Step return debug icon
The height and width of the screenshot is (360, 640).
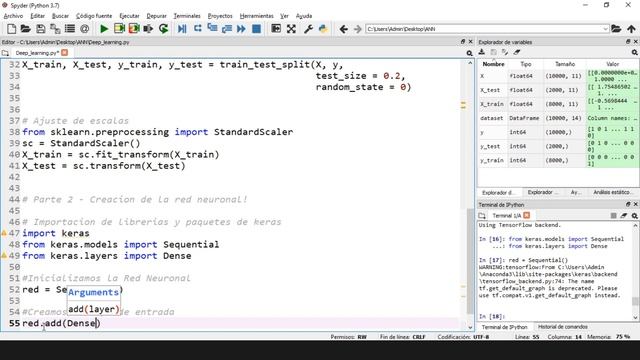(227, 29)
